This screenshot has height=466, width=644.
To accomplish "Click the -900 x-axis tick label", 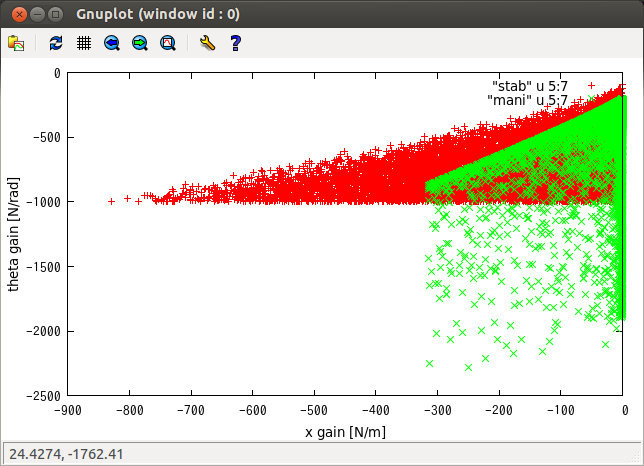I will coord(66,409).
